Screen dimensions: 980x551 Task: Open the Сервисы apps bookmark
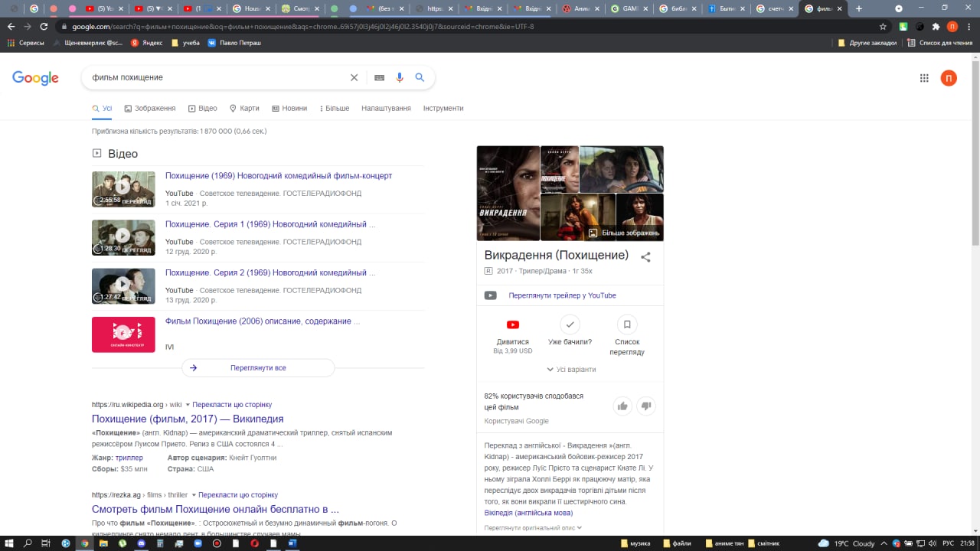click(25, 43)
